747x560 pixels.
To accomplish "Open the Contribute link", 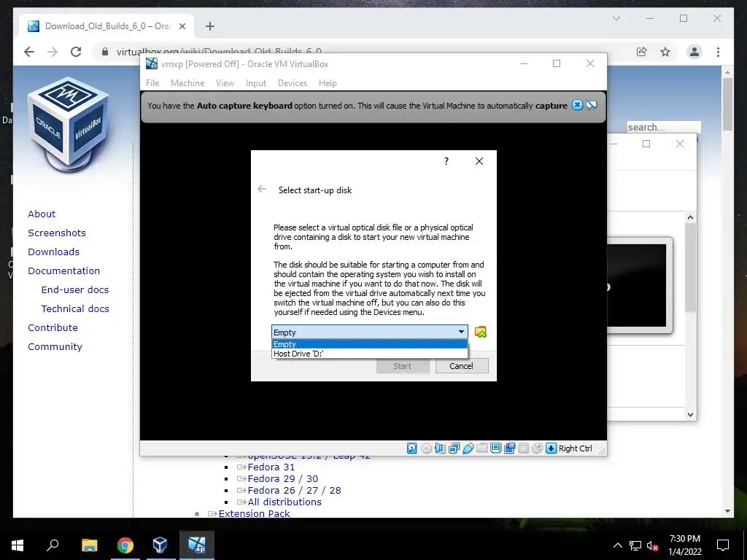I will click(53, 328).
